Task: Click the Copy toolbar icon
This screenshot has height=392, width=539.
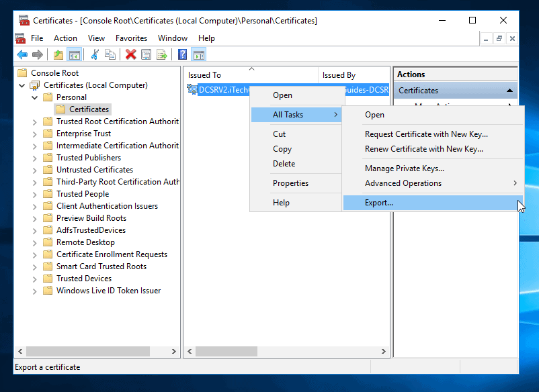Action: click(x=110, y=54)
